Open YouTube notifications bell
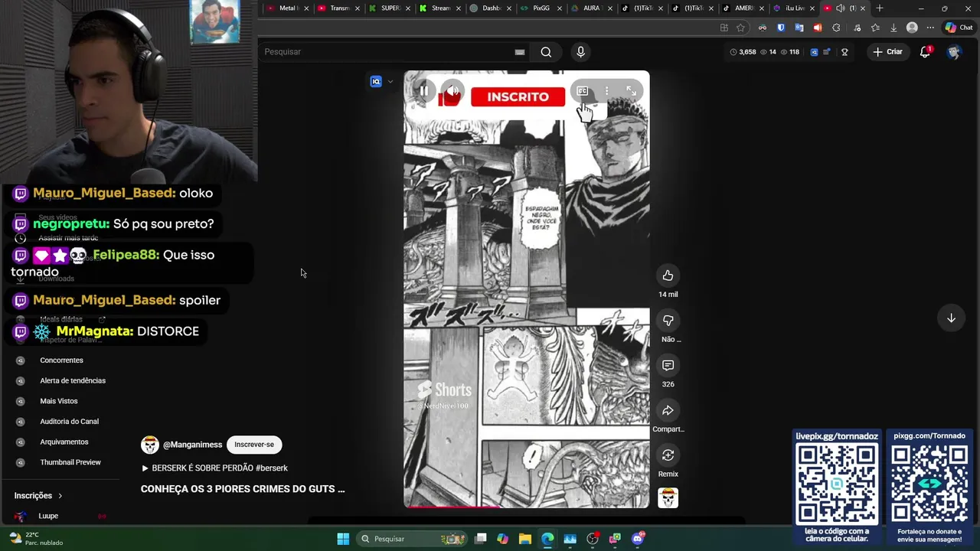 [x=925, y=52]
